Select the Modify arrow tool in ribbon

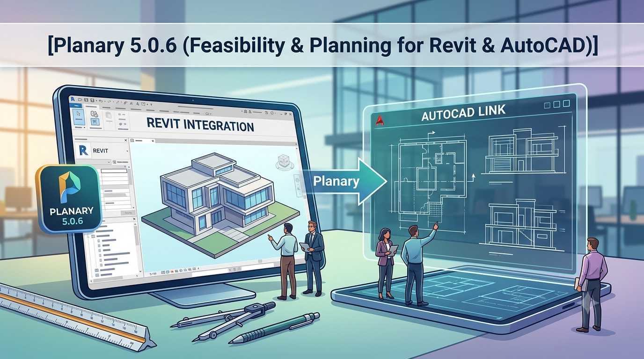[79, 117]
